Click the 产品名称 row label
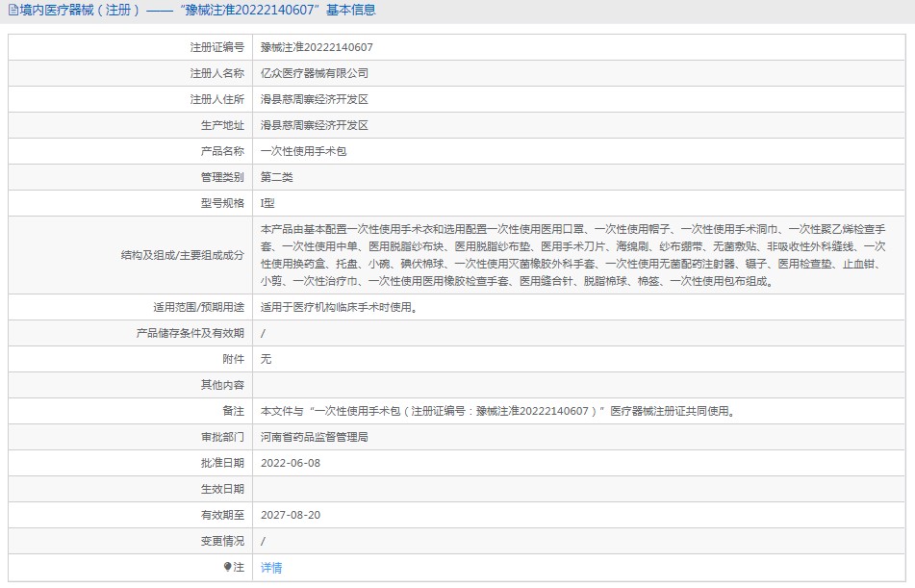The height and width of the screenshot is (588, 915). tap(222, 151)
